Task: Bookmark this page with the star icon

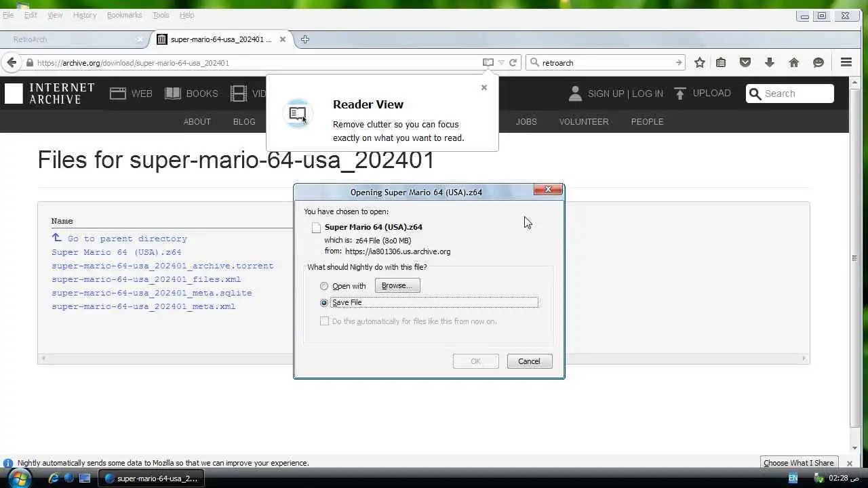Action: click(700, 62)
